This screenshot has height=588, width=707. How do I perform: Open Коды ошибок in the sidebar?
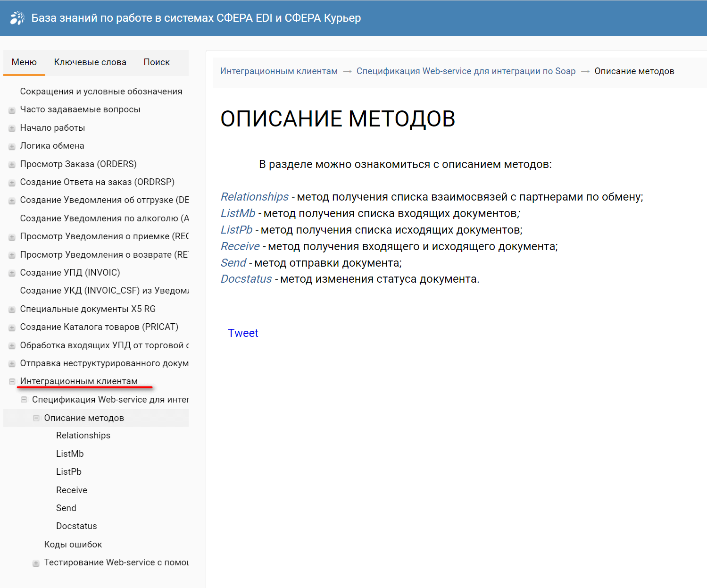(x=73, y=545)
